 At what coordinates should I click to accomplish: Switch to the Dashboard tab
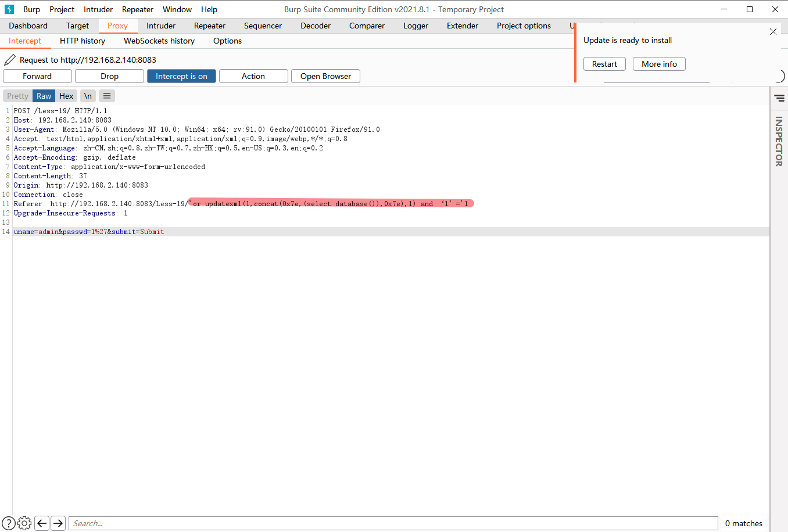click(28, 26)
